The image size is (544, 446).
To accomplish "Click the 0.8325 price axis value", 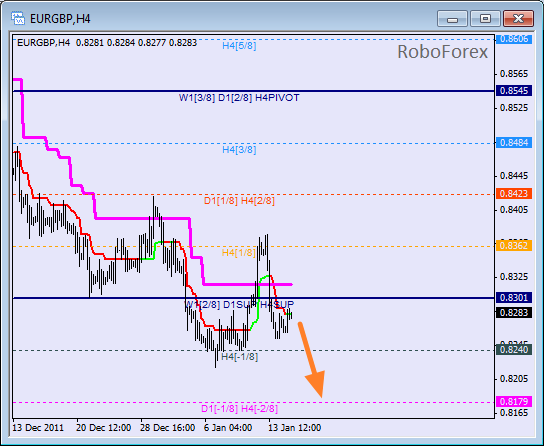I will (514, 277).
